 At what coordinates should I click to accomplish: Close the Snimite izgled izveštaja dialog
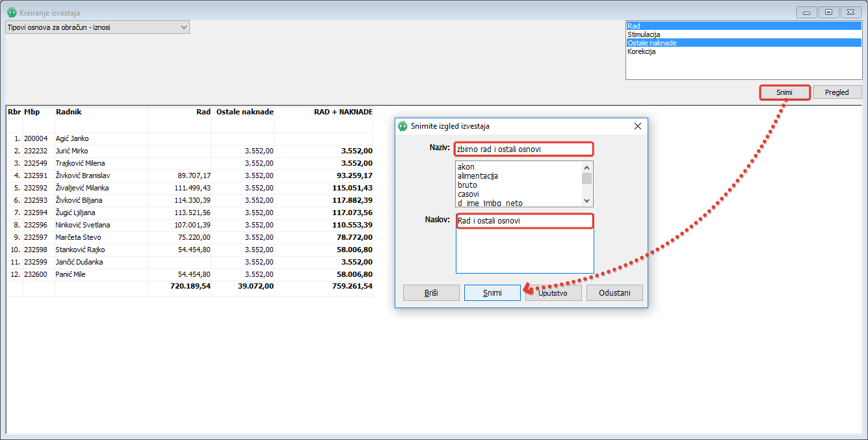pyautogui.click(x=637, y=126)
